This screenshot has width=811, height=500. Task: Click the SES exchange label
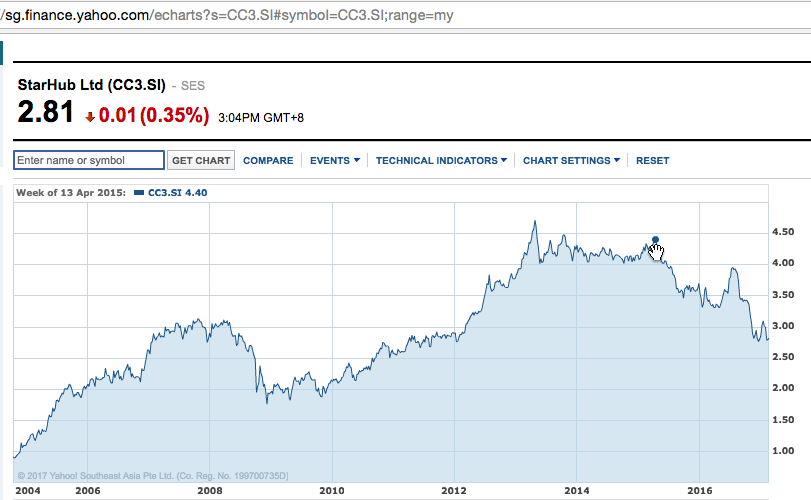pos(192,86)
